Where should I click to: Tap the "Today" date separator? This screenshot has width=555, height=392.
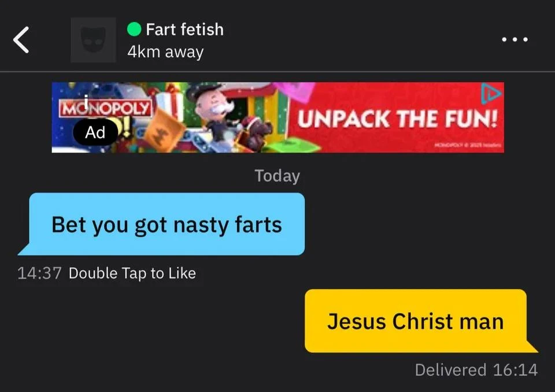(x=277, y=176)
